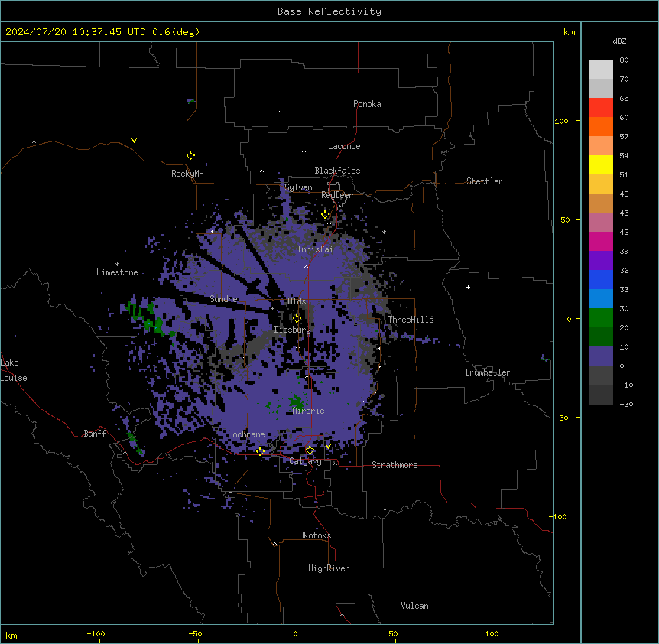Viewport: 659px width, 644px height.
Task: Click the Ponoka city label
Action: (x=367, y=104)
